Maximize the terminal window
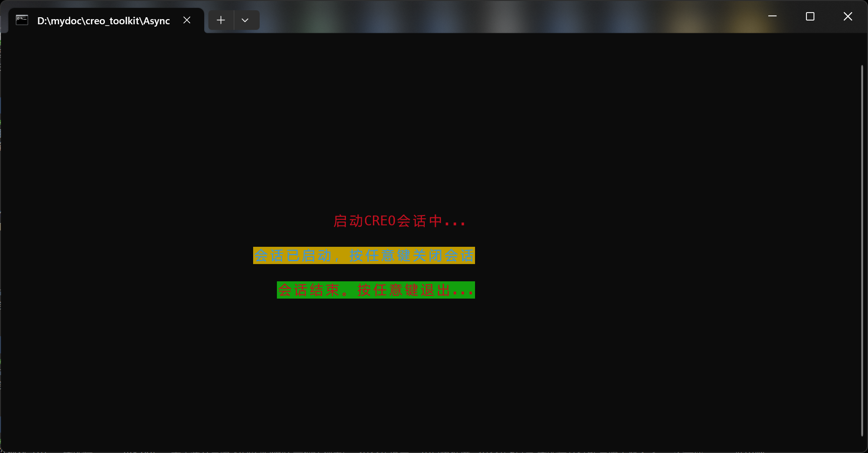The width and height of the screenshot is (868, 453). click(810, 16)
